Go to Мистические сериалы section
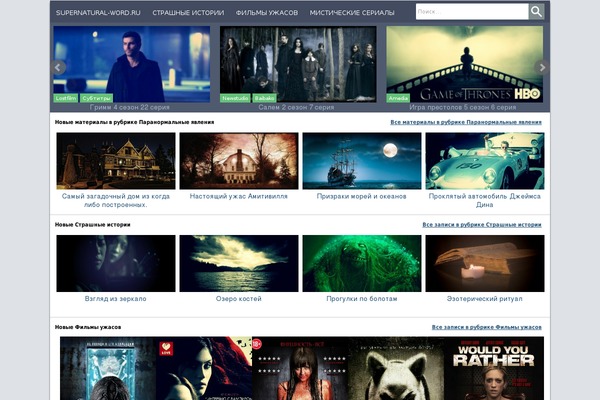Image resolution: width=600 pixels, height=400 pixels. click(x=351, y=13)
